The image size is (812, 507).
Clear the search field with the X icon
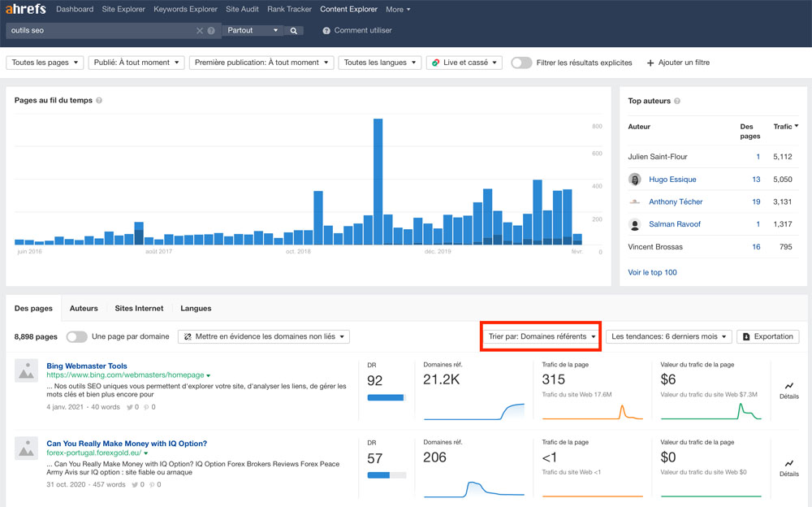click(x=200, y=31)
